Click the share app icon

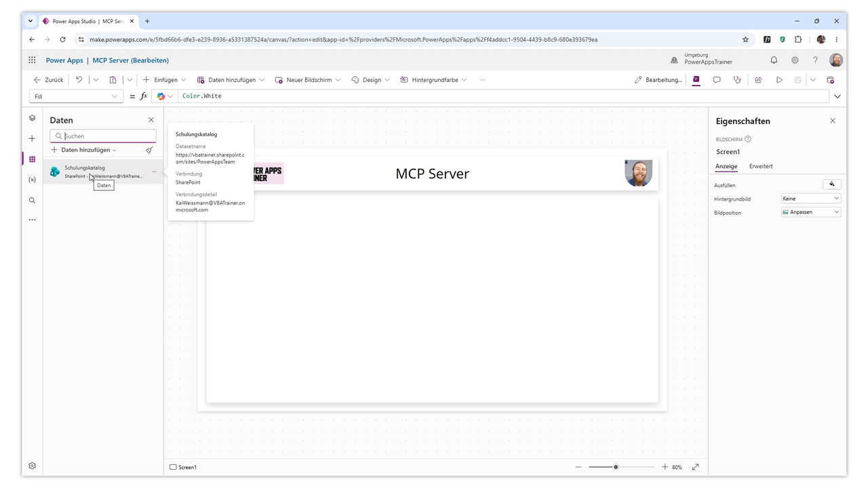coord(758,80)
